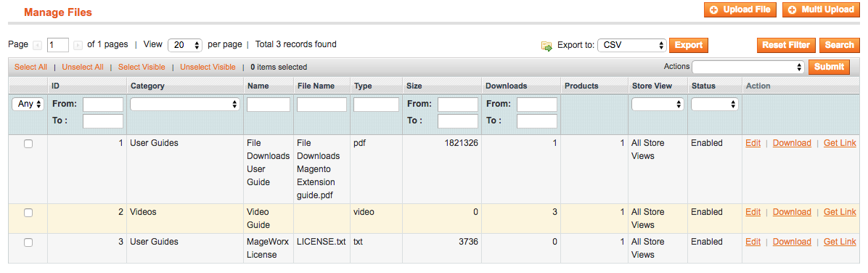Click the Downloads From filter field
The width and height of the screenshot is (868, 273).
(x=537, y=104)
